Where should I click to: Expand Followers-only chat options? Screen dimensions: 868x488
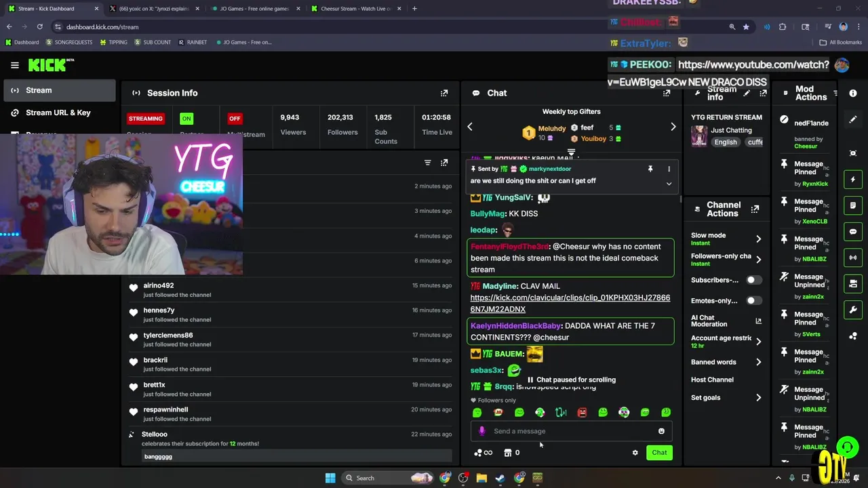tap(758, 260)
